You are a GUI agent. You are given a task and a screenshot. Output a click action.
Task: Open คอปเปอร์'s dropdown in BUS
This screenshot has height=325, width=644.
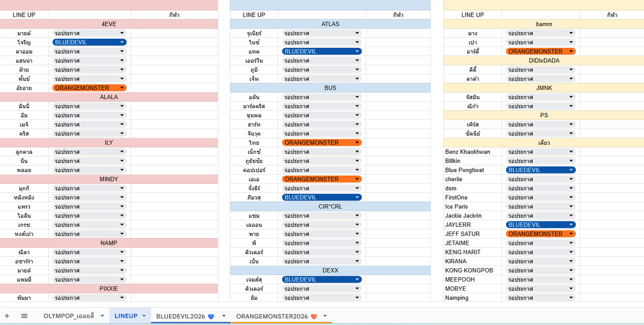[x=322, y=170]
